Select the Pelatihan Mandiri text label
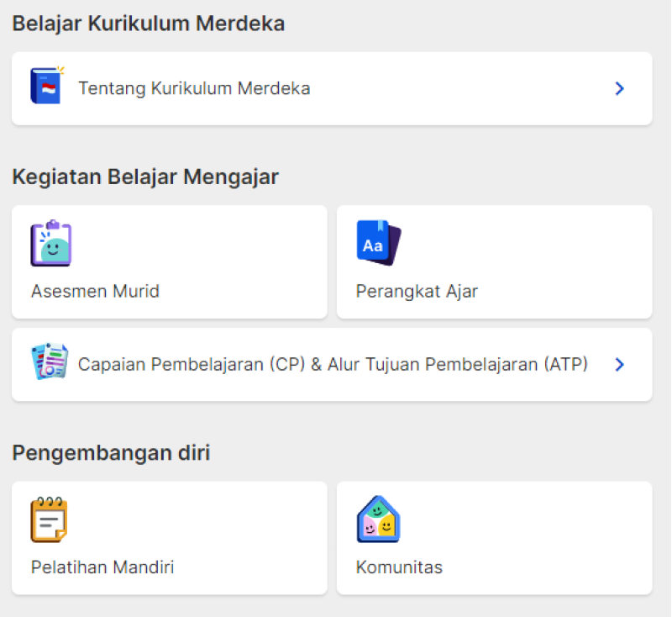672x617 pixels. pyautogui.click(x=102, y=567)
